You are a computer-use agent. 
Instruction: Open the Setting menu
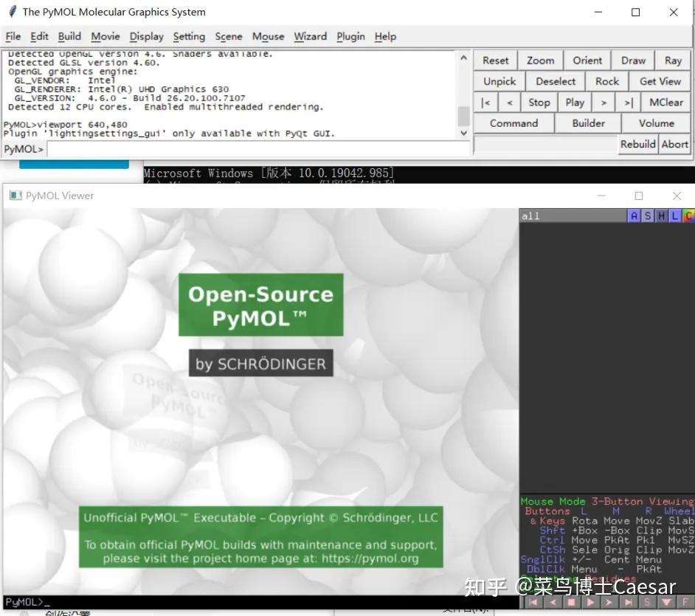click(x=189, y=36)
